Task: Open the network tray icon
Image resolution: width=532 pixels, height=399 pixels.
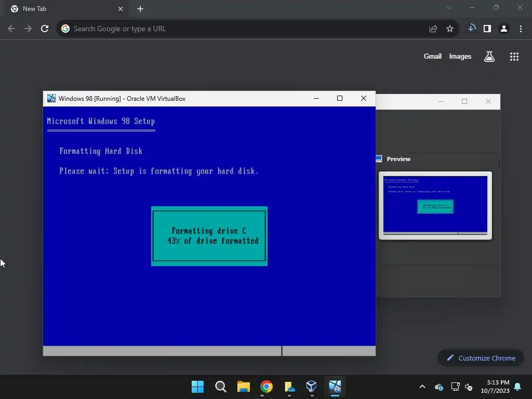Action: [x=455, y=387]
